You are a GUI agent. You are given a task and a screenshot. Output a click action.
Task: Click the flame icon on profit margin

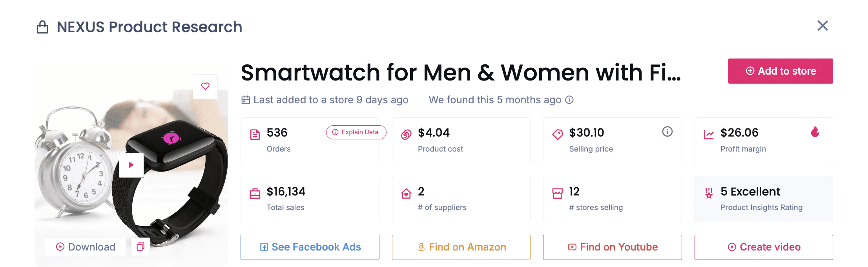[815, 132]
